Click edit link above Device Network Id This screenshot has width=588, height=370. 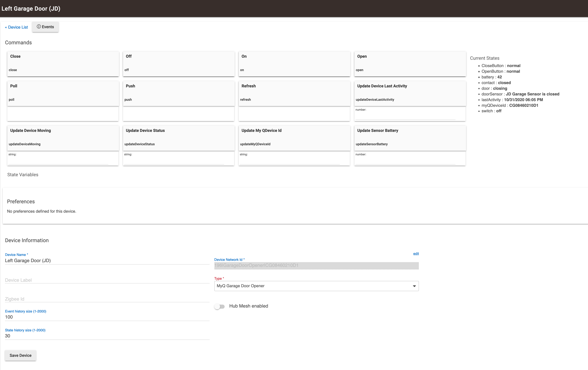coord(416,254)
